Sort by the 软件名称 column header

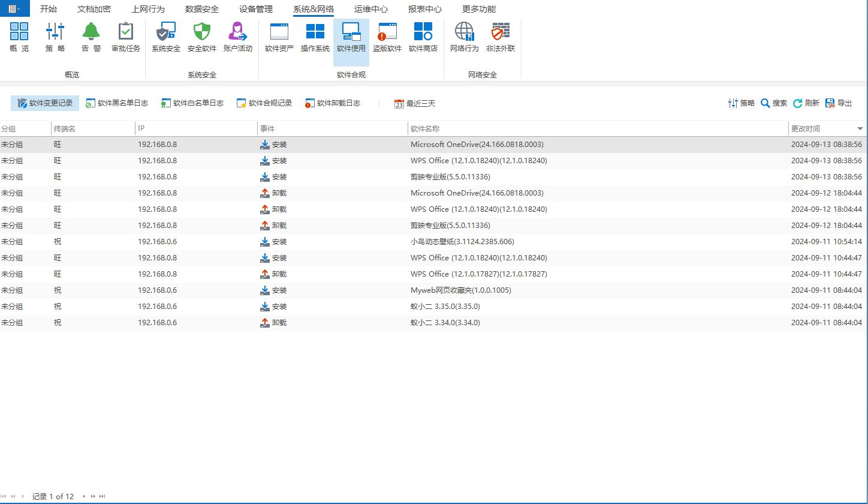coord(598,128)
